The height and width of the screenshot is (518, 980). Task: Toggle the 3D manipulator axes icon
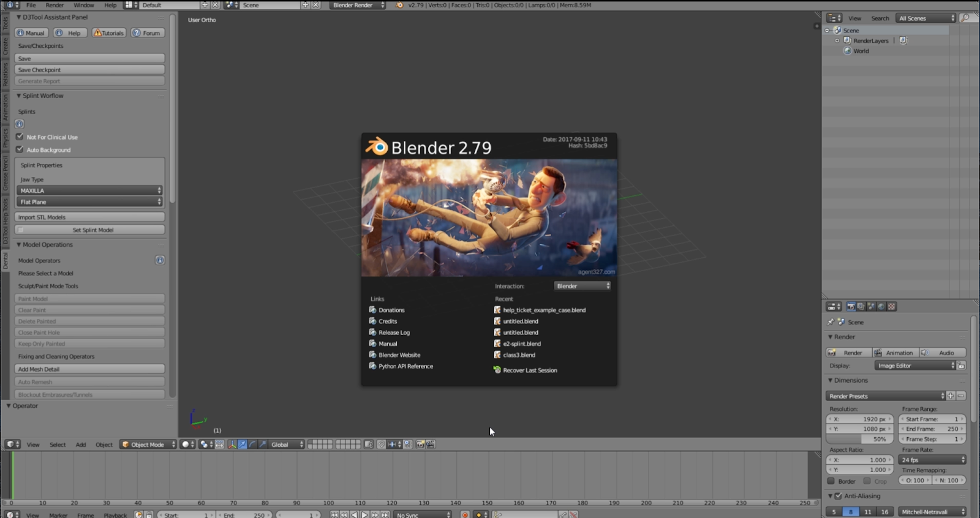[x=232, y=445]
